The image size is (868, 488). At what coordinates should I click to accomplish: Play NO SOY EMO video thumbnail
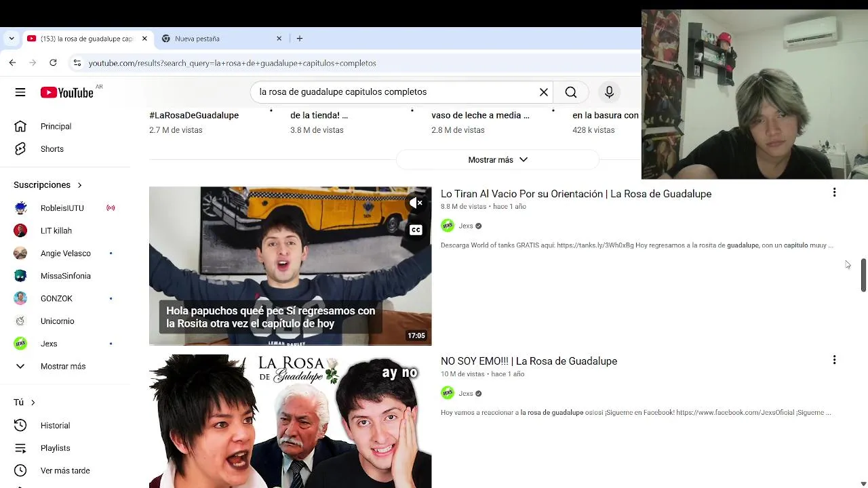[x=290, y=421]
